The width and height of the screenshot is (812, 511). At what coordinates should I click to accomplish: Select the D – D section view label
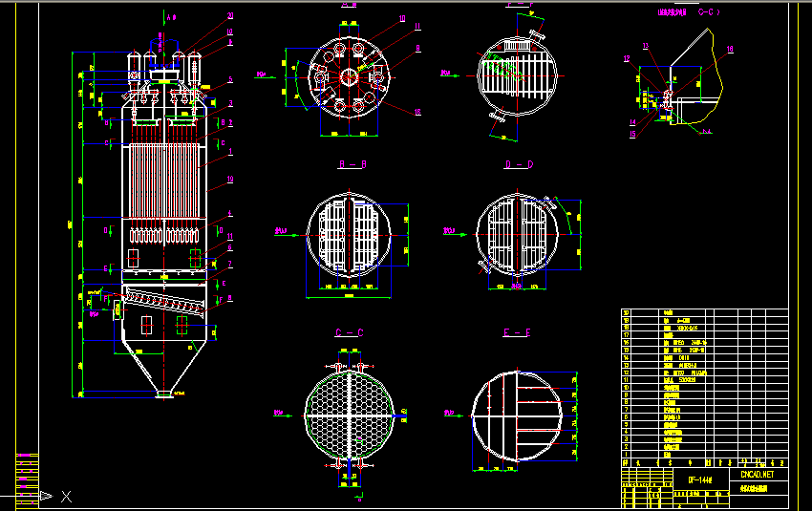[519, 164]
